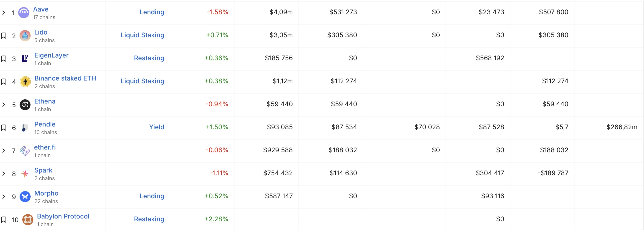The width and height of the screenshot is (644, 230).
Task: Expand the Aave row details
Action: tap(3, 12)
